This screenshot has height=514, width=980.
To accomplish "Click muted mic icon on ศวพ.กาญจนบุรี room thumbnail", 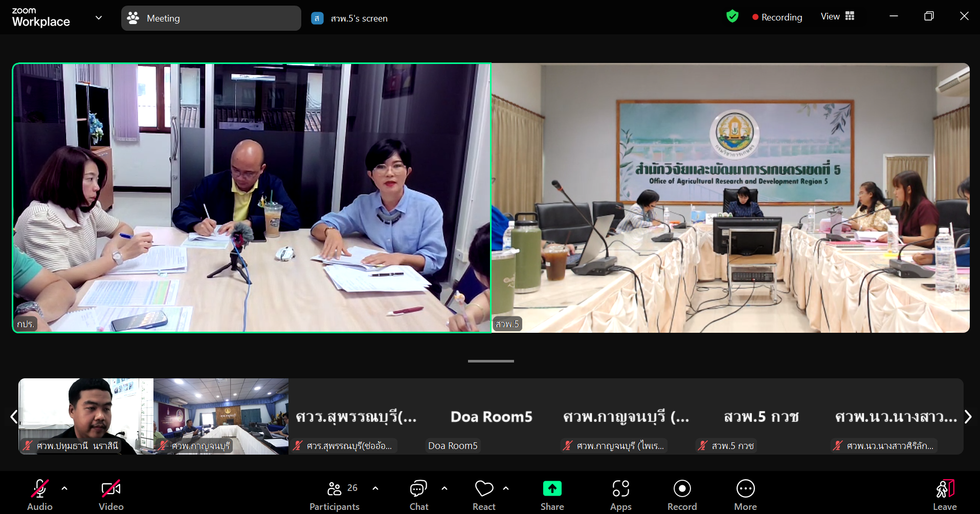I will (163, 446).
